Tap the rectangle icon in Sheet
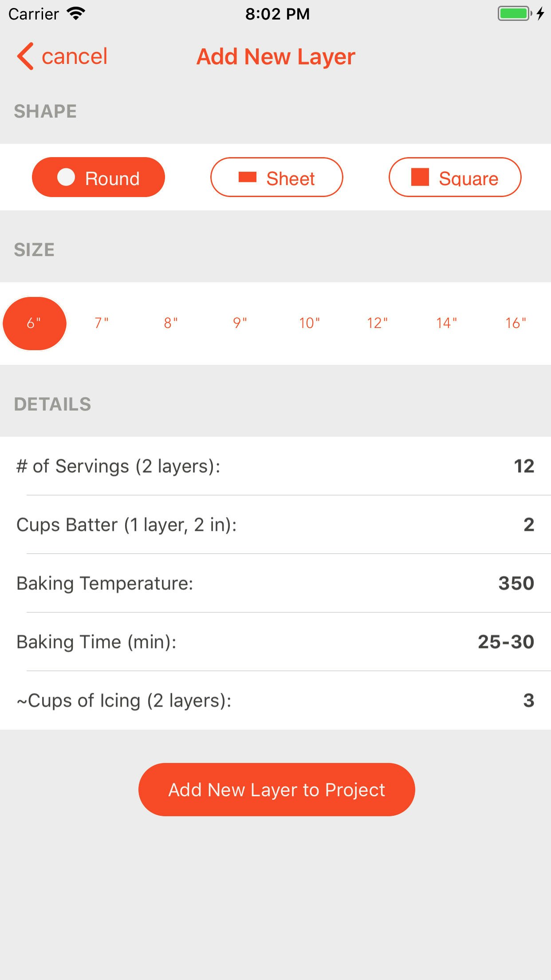Viewport: 551px width, 980px height. tap(248, 177)
